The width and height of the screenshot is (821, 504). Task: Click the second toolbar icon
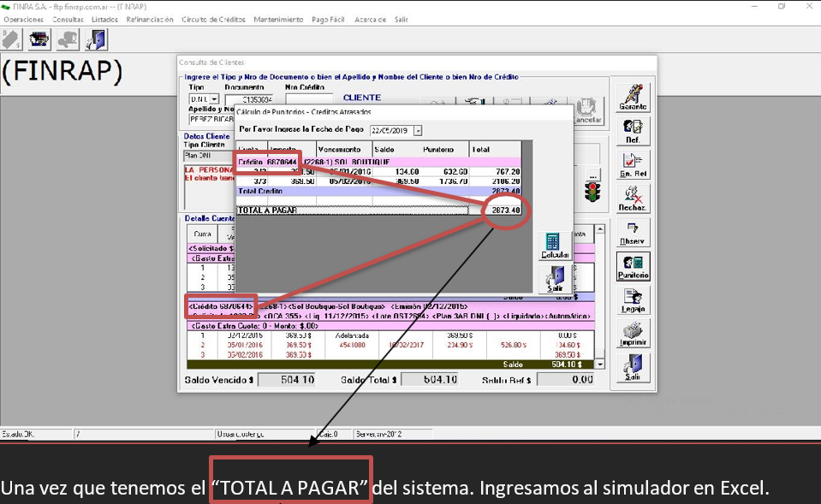coord(39,39)
